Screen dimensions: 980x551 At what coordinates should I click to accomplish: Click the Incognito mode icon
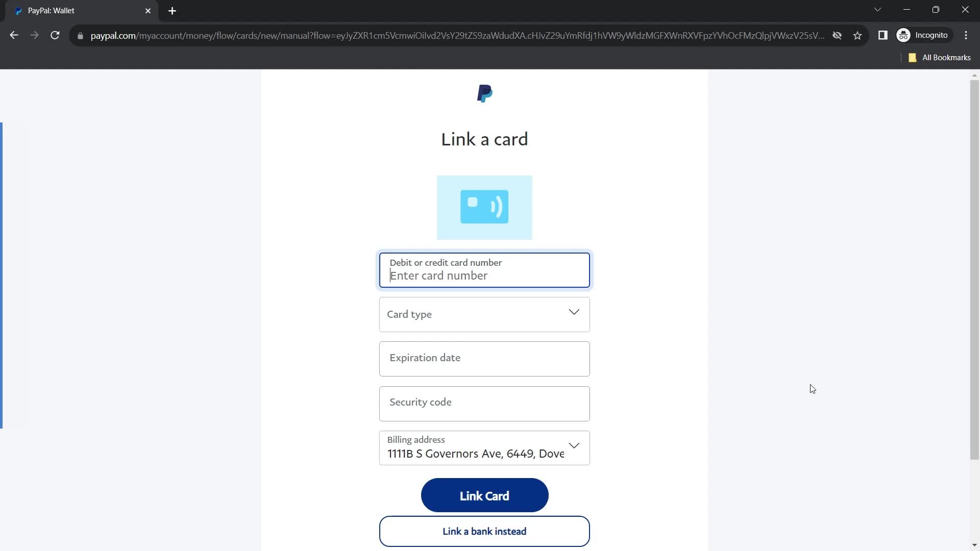click(904, 35)
